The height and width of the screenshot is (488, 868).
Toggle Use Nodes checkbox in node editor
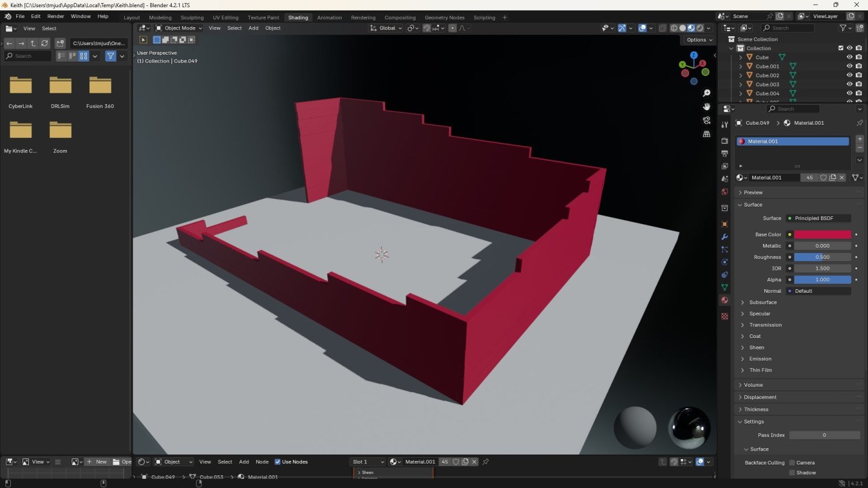[278, 462]
